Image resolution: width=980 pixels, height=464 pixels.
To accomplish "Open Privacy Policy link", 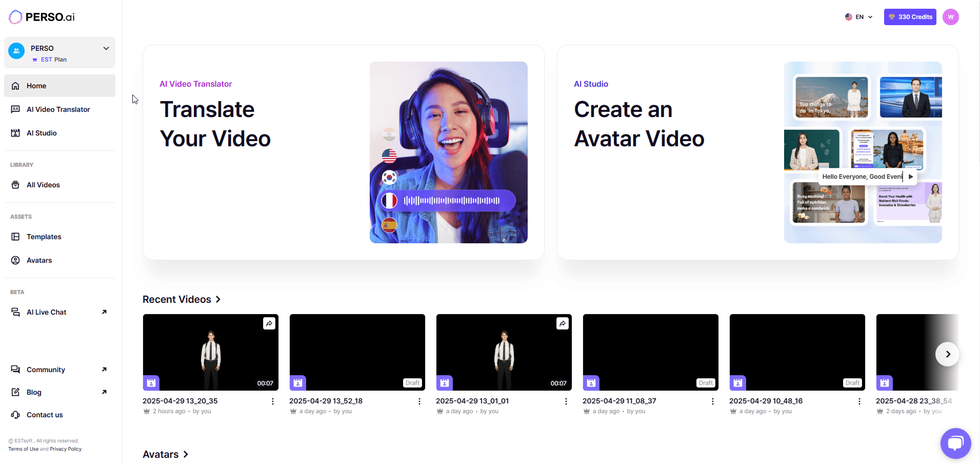I will [x=66, y=449].
